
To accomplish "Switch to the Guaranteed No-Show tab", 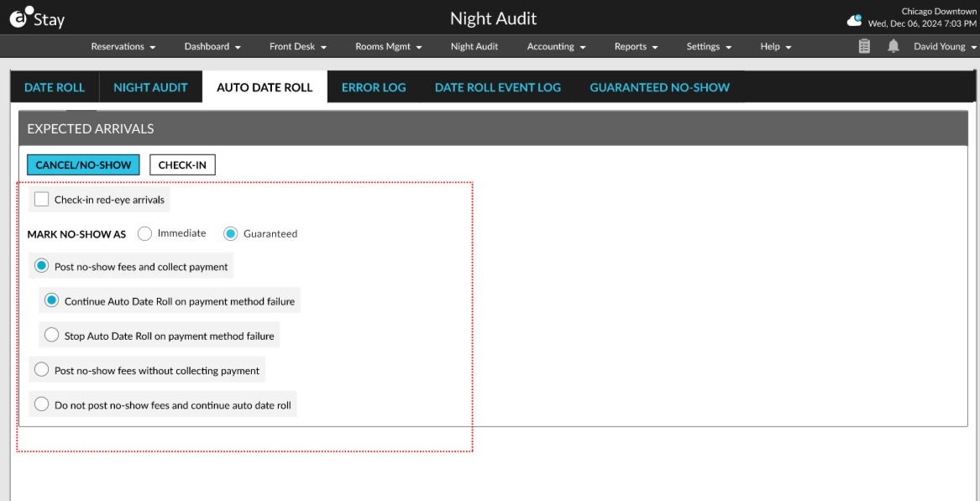I will click(x=659, y=87).
